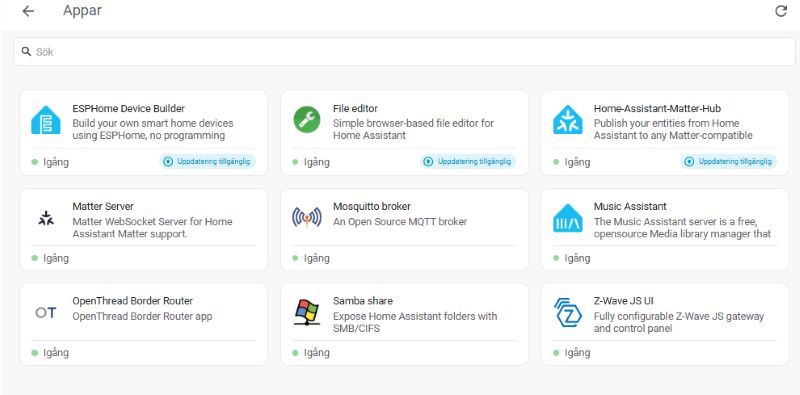Open the OpenThread Border Router title
The width and height of the screenshot is (800, 395).
tap(133, 301)
